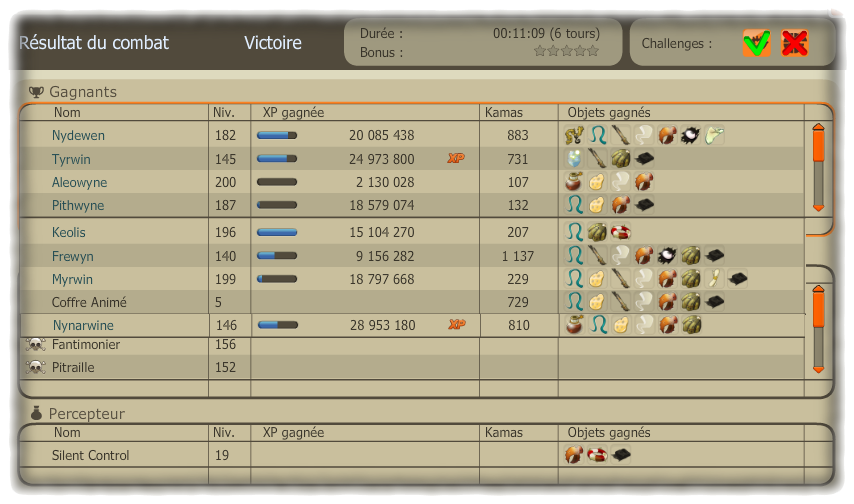Click the lower scrollbar's down arrow
Screen dimensions: 854x504
pyautogui.click(x=818, y=369)
